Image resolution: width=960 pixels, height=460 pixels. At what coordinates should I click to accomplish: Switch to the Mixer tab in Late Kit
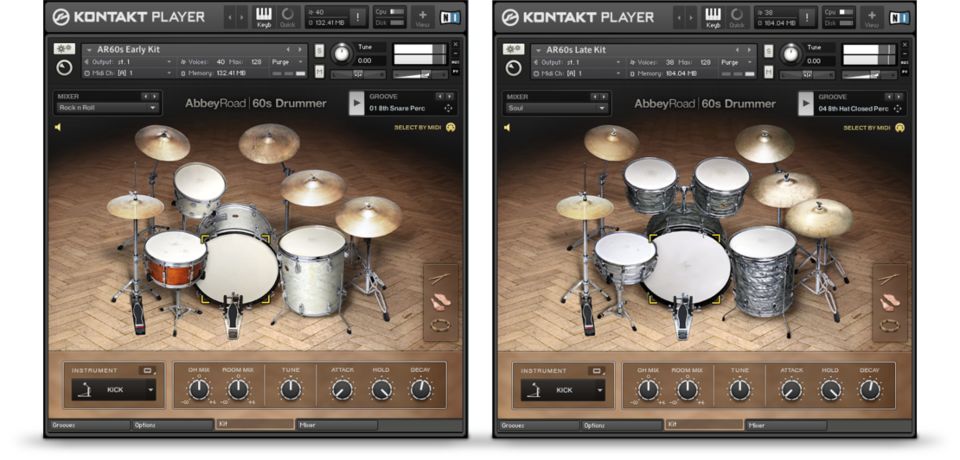pyautogui.click(x=786, y=424)
